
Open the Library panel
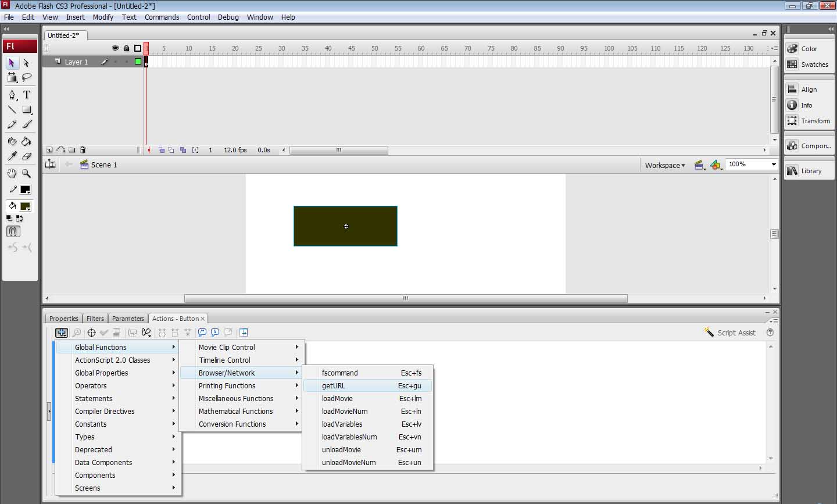810,171
